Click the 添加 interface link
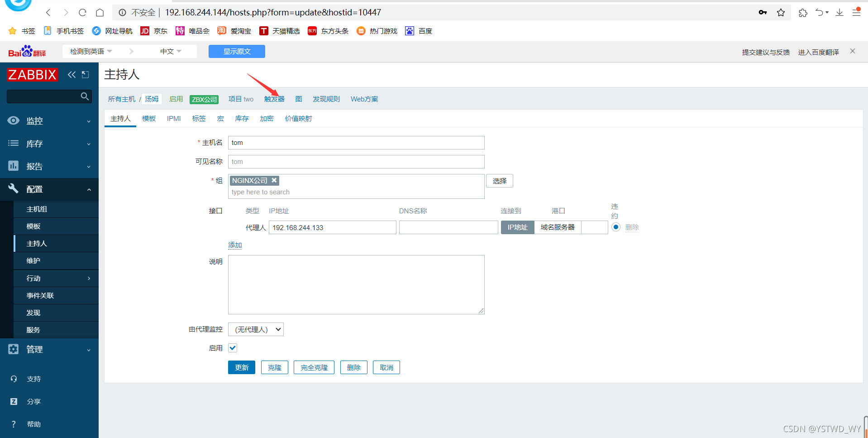This screenshot has height=438, width=868. point(235,245)
